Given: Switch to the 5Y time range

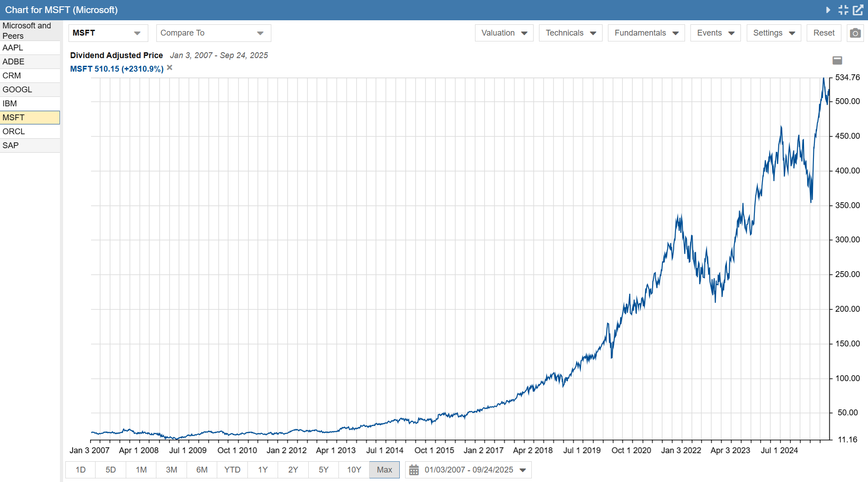Looking at the screenshot, I should (324, 470).
